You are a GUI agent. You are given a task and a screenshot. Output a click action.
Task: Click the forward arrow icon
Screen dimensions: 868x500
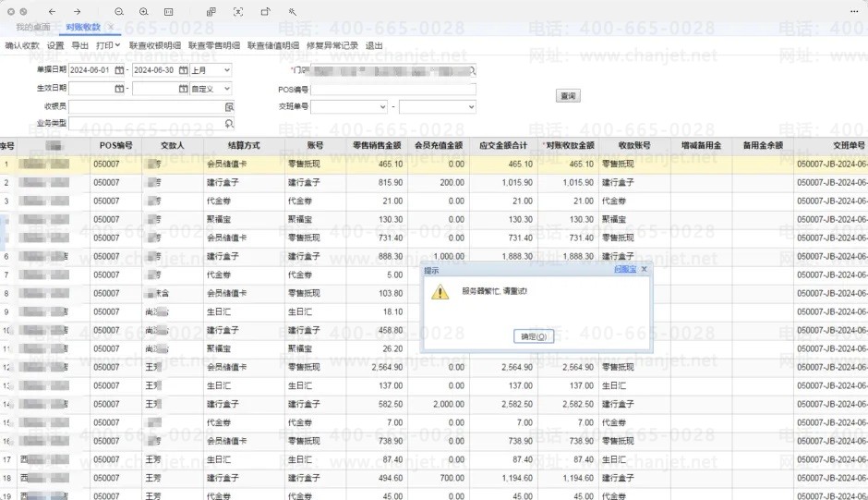[x=78, y=12]
